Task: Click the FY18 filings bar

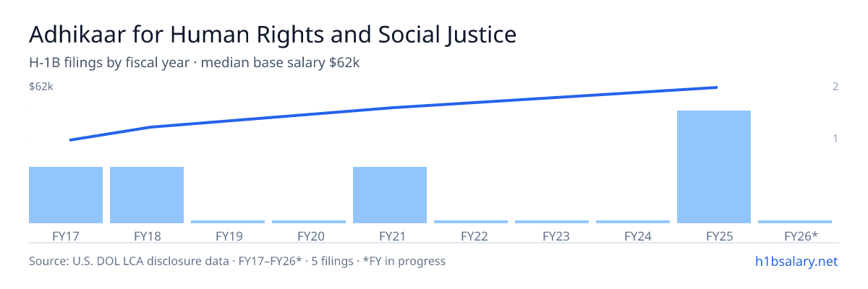Action: coord(147,195)
